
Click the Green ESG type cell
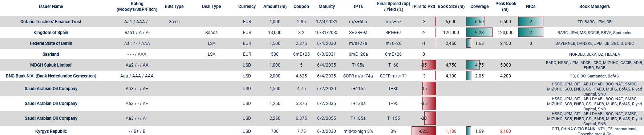(x=174, y=22)
